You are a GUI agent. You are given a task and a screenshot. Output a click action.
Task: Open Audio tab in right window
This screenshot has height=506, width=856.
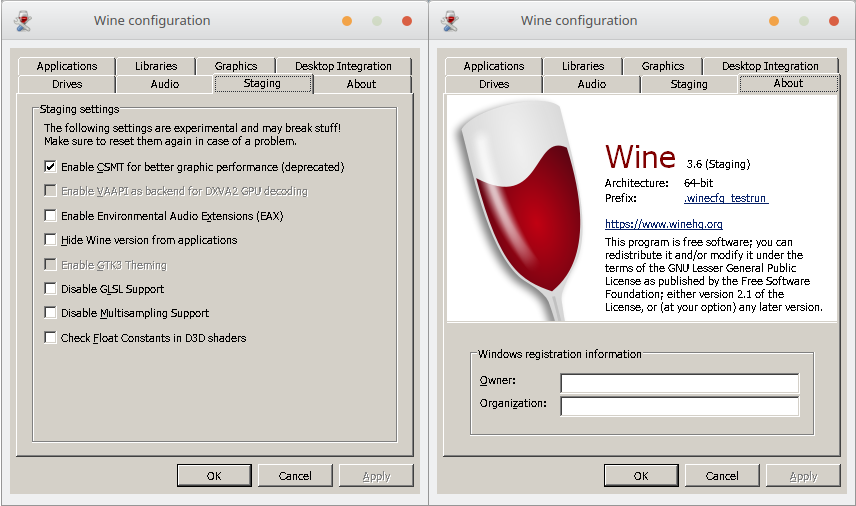(x=591, y=84)
